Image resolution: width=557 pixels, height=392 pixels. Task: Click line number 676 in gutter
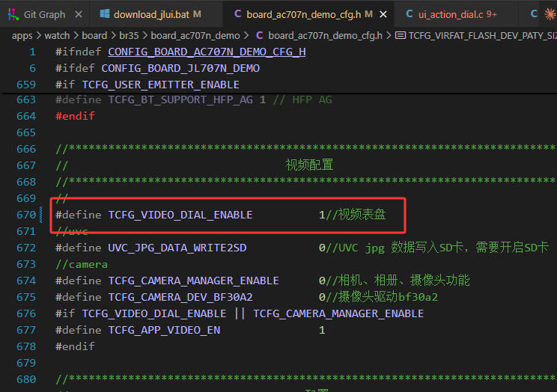click(26, 313)
